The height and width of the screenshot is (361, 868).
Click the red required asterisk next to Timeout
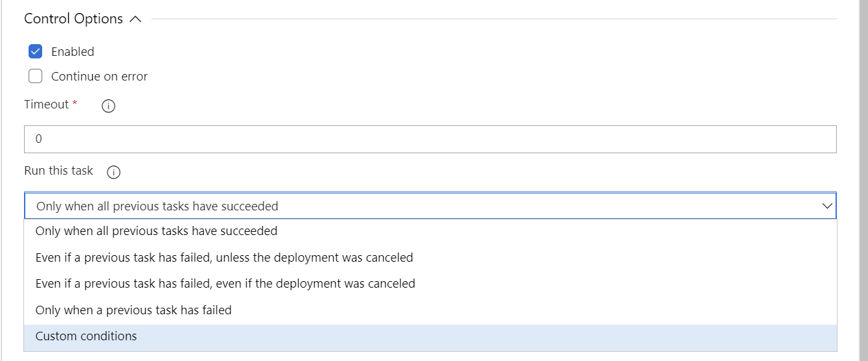[75, 103]
